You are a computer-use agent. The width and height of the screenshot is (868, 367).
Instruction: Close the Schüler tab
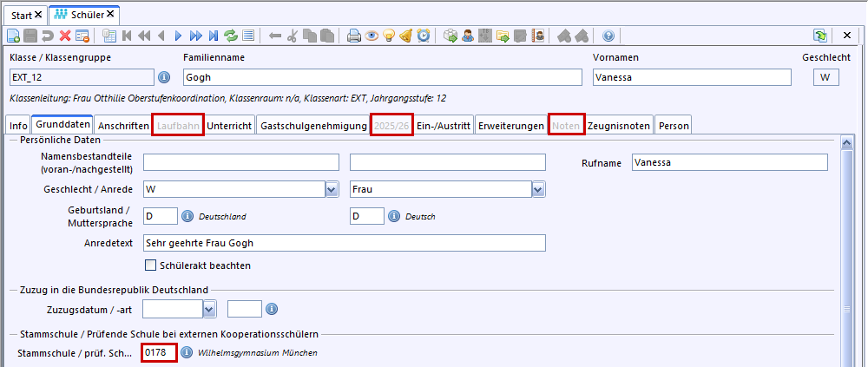click(x=112, y=16)
